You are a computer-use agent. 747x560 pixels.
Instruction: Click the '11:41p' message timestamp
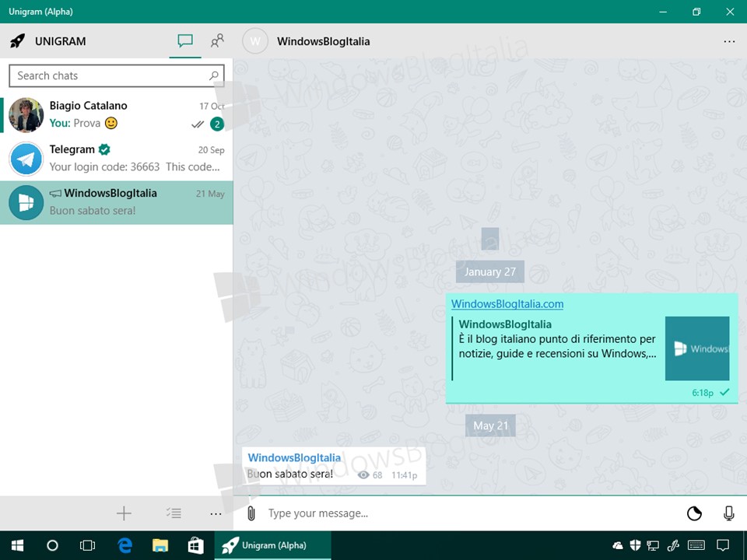(x=405, y=475)
